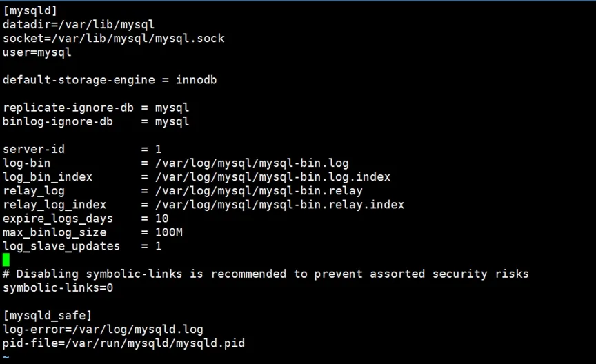The height and width of the screenshot is (364, 596).
Task: Click the log_slave_updates setting line
Action: point(81,246)
